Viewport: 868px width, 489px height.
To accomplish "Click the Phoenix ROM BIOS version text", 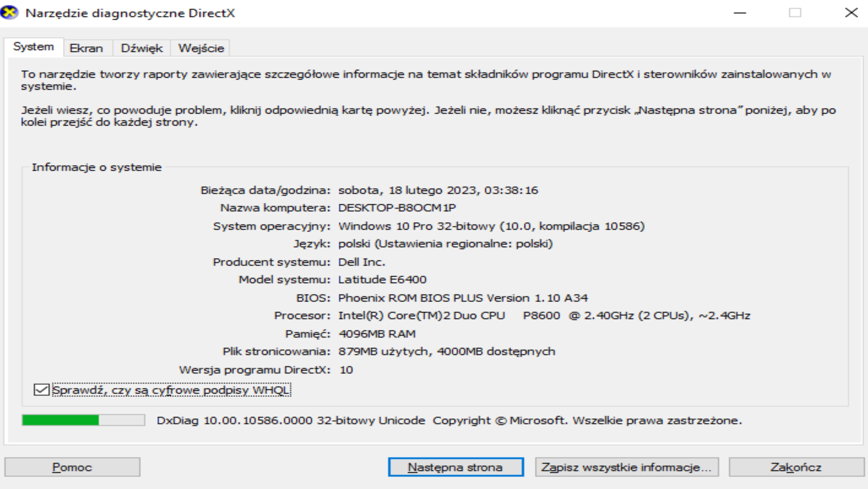I will pyautogui.click(x=463, y=298).
